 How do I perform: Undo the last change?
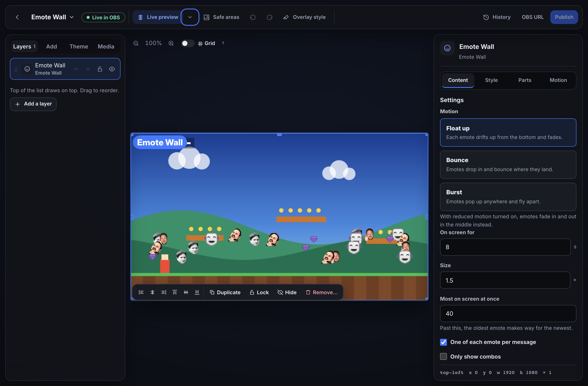(x=252, y=17)
